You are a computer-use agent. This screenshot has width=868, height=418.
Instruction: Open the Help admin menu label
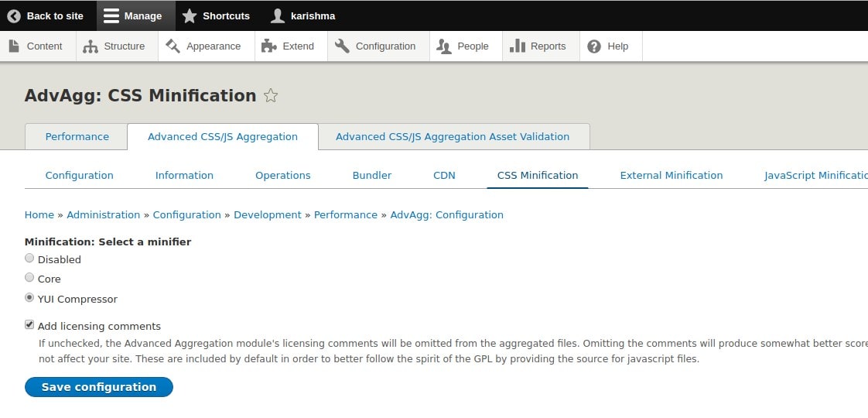[x=618, y=46]
